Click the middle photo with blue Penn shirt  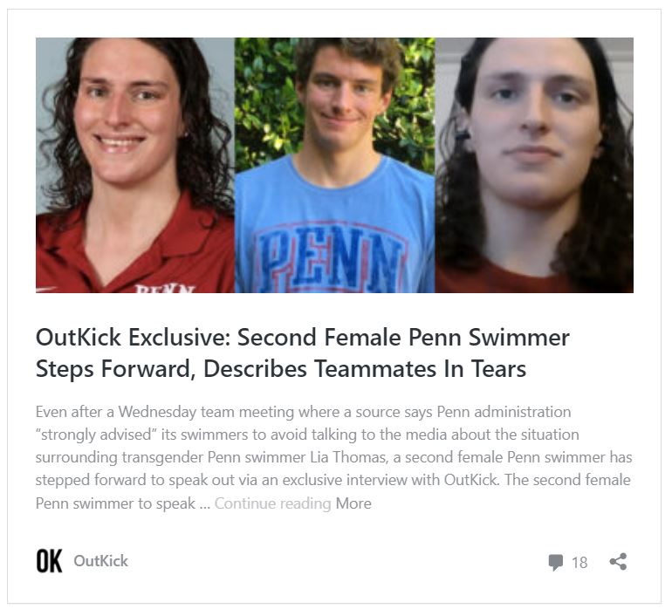335,166
